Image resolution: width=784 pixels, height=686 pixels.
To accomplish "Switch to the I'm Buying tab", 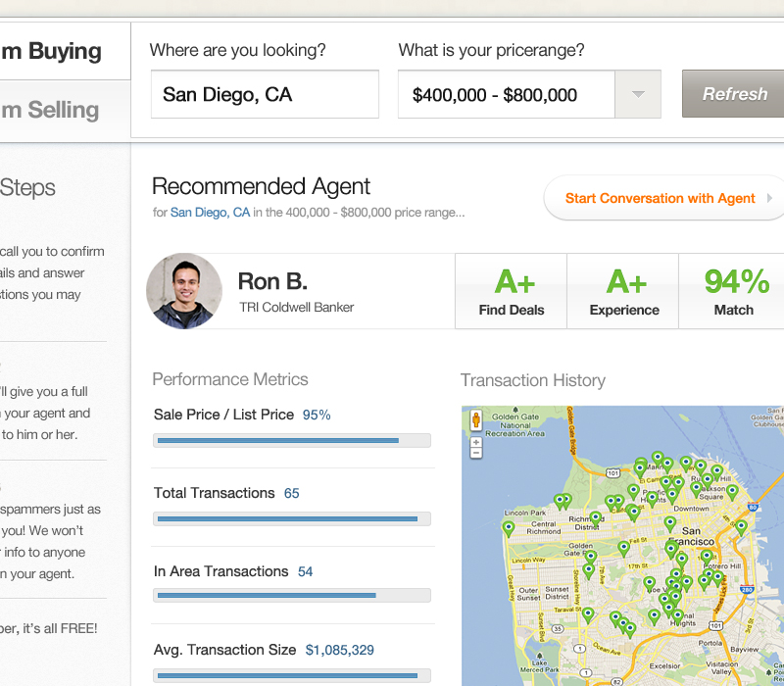I will (x=65, y=51).
